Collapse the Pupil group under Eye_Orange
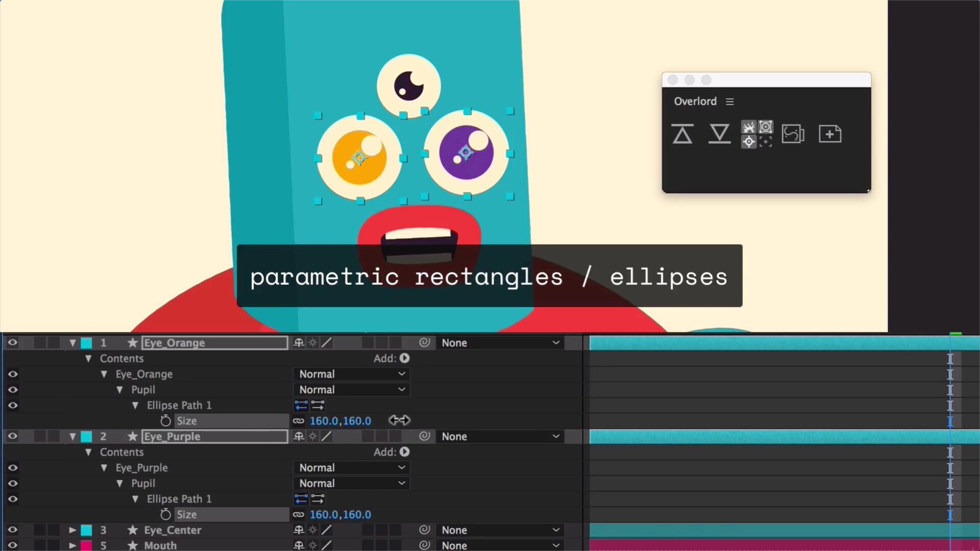Screen dimensions: 980x551 click(119, 390)
